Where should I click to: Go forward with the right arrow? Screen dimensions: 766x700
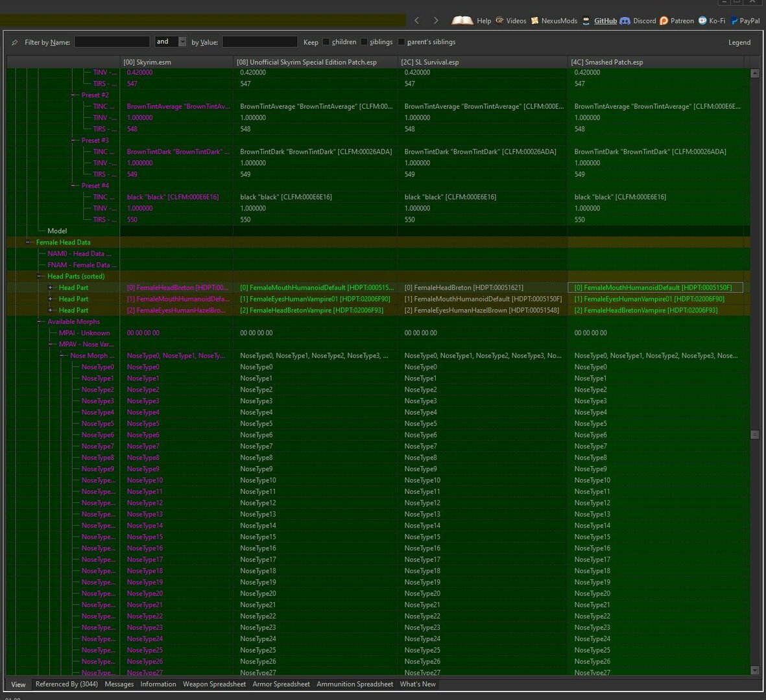(436, 21)
